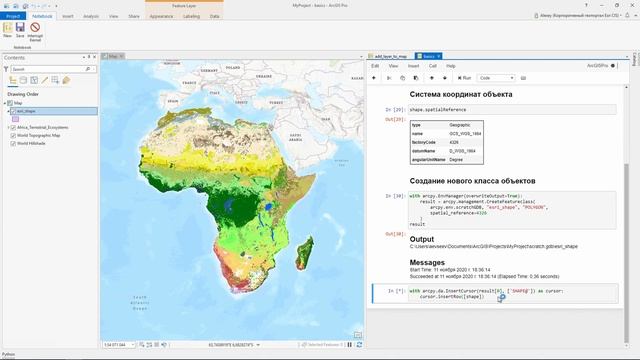Expand the Africa_Terrestrial_Ecosystems layer node

pyautogui.click(x=8, y=127)
